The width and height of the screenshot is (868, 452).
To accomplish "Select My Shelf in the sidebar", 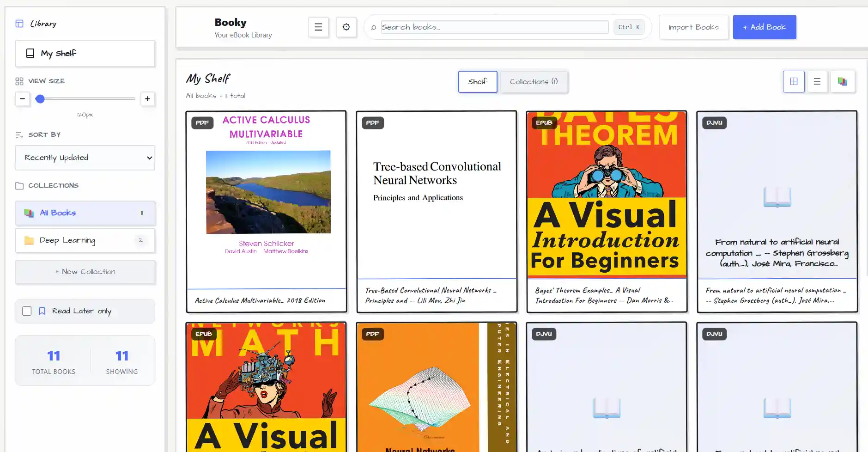I will (85, 53).
